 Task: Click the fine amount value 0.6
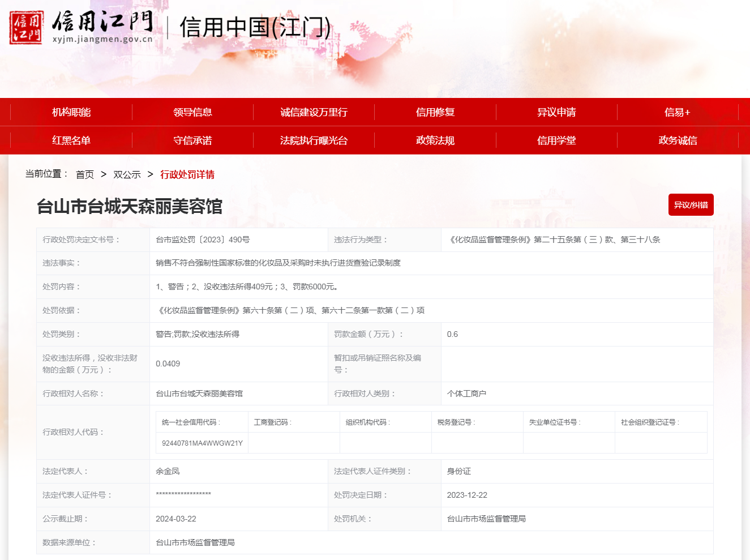click(x=452, y=334)
